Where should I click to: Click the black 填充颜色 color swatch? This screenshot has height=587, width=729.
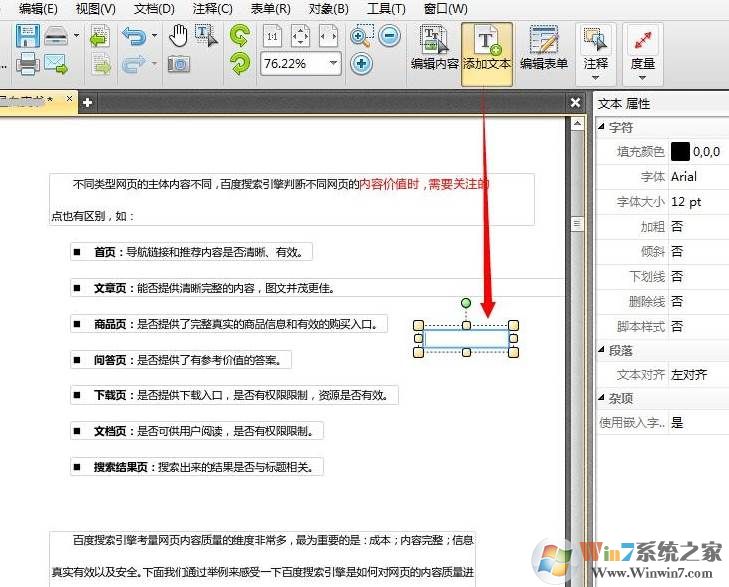click(x=680, y=152)
